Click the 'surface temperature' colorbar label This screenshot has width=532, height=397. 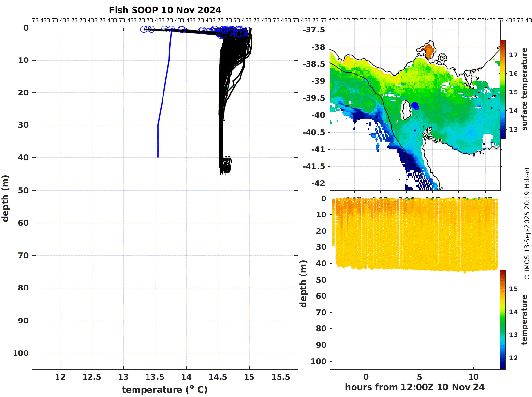click(525, 89)
